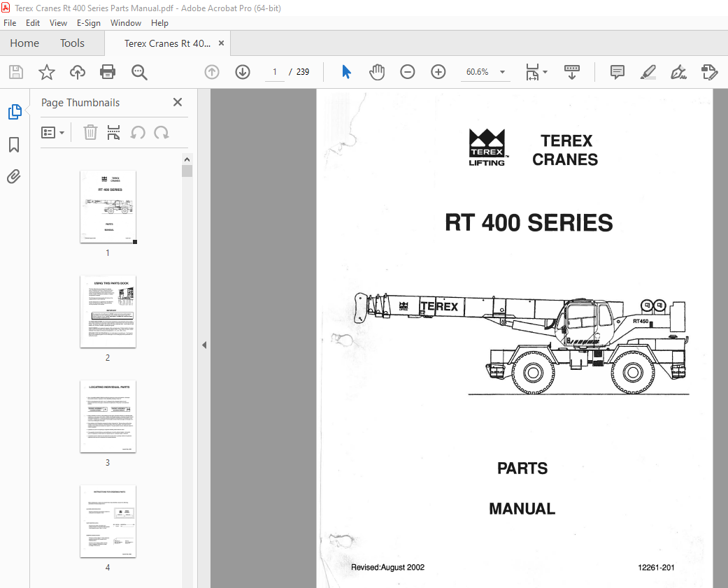This screenshot has height=588, width=728.
Task: Open the Edit menu
Action: (32, 23)
